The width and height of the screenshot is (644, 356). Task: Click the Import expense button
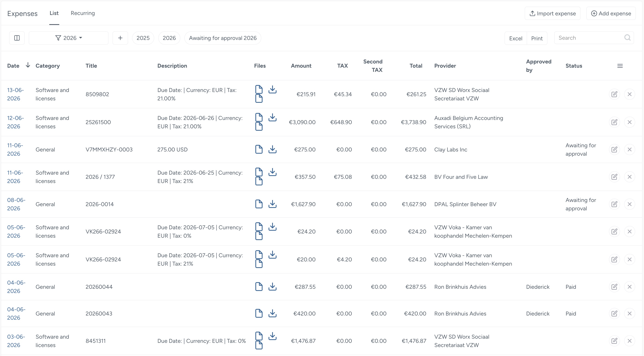552,14
